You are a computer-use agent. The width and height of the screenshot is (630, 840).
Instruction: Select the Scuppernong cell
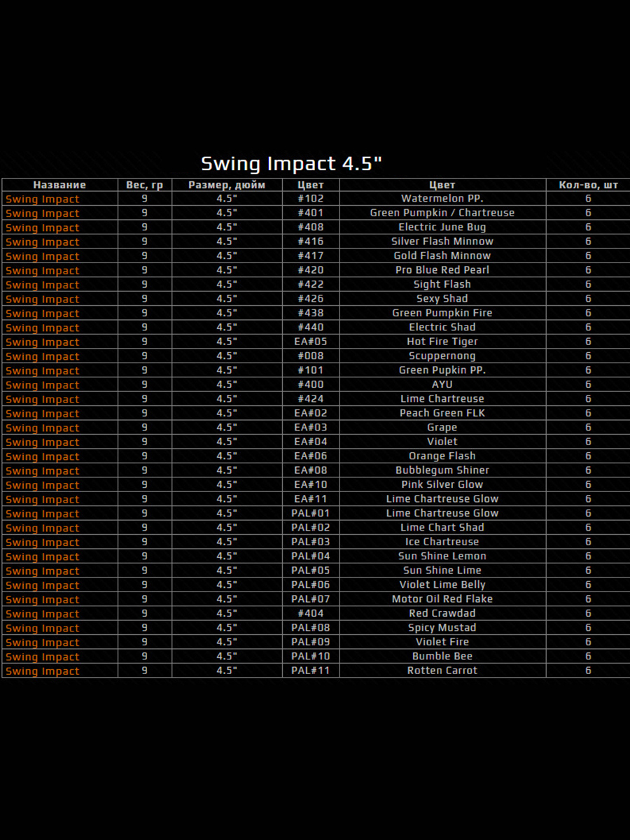coord(442,356)
